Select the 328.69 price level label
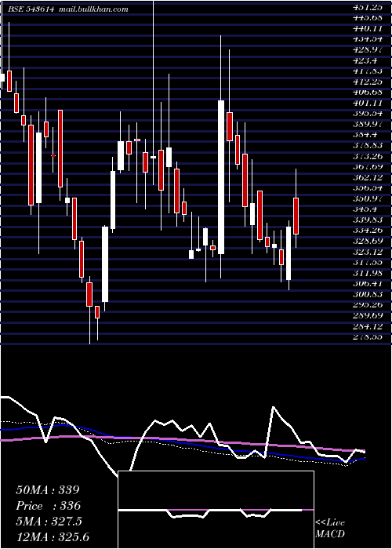Screen dimensions: 392x549 pos(368,242)
